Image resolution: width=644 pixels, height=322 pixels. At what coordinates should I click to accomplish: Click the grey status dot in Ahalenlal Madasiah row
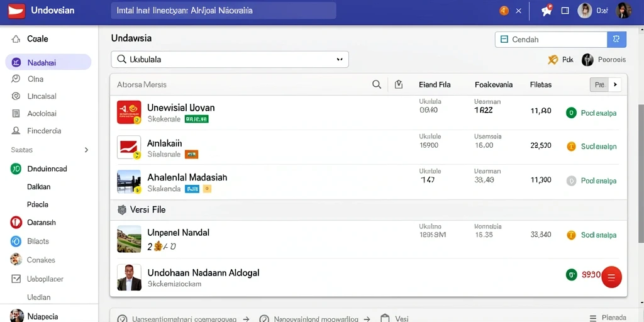tap(571, 180)
